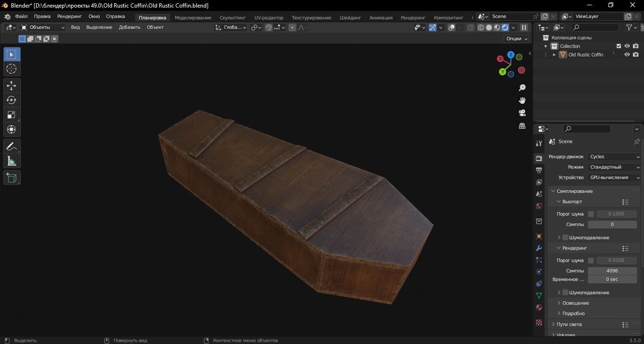Select the Select Box tool

(x=12, y=54)
